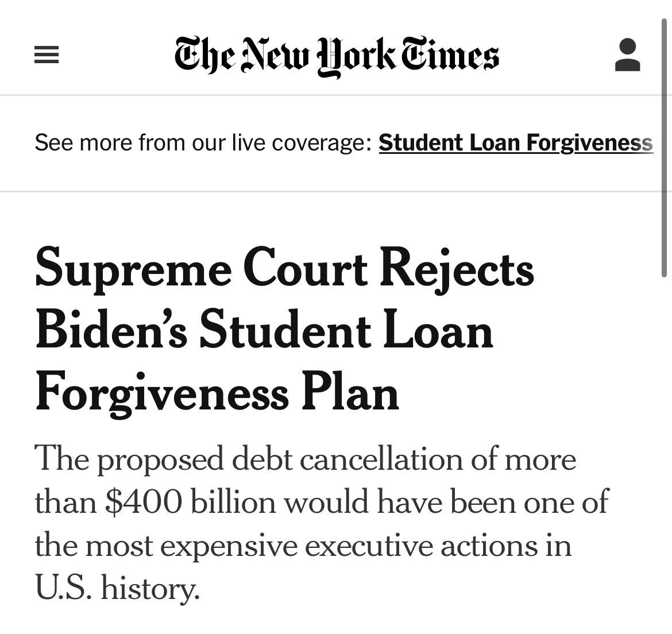The height and width of the screenshot is (634, 672).
Task: Go home via The New York Times logo
Action: (337, 56)
